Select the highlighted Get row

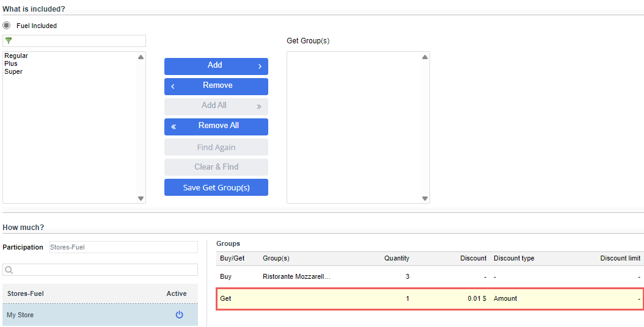pos(430,299)
